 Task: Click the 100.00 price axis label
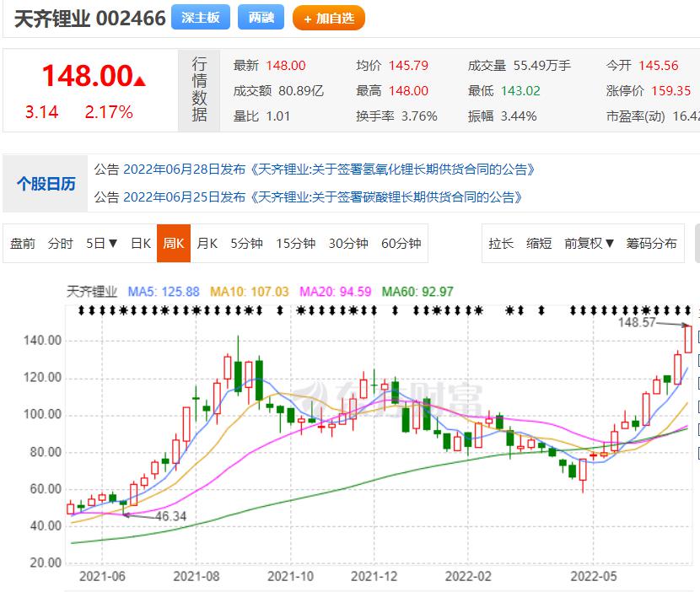click(42, 414)
